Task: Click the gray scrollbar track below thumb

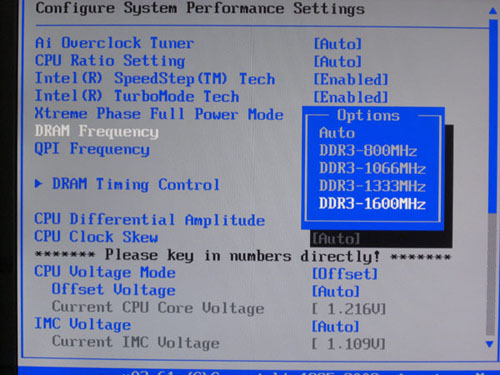Action: pyautogui.click(x=490, y=274)
